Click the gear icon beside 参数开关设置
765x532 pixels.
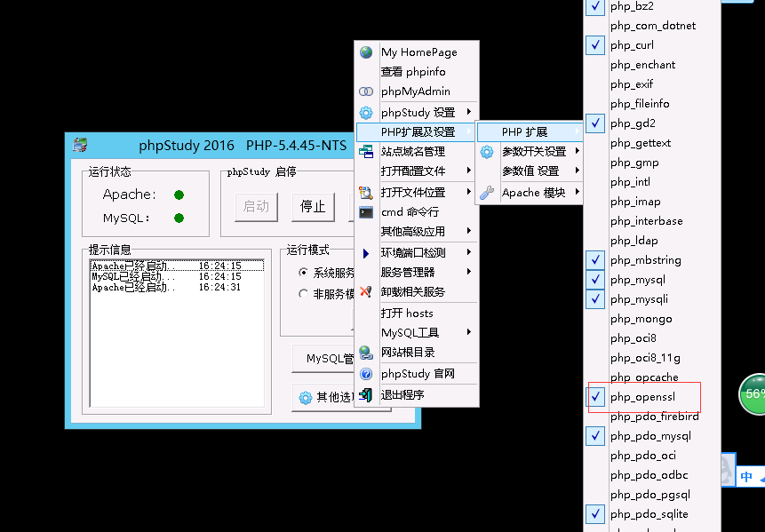click(486, 152)
